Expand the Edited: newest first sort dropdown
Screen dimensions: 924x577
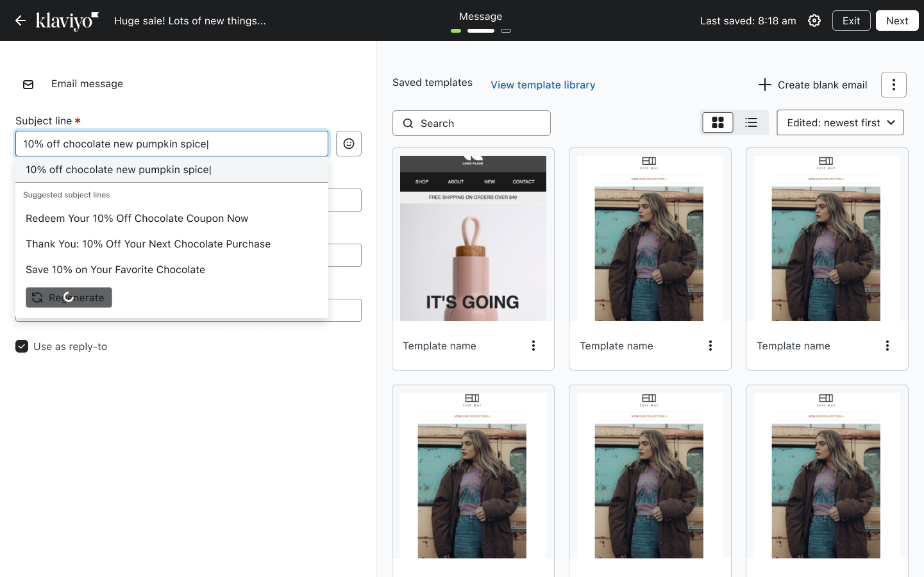click(x=840, y=122)
